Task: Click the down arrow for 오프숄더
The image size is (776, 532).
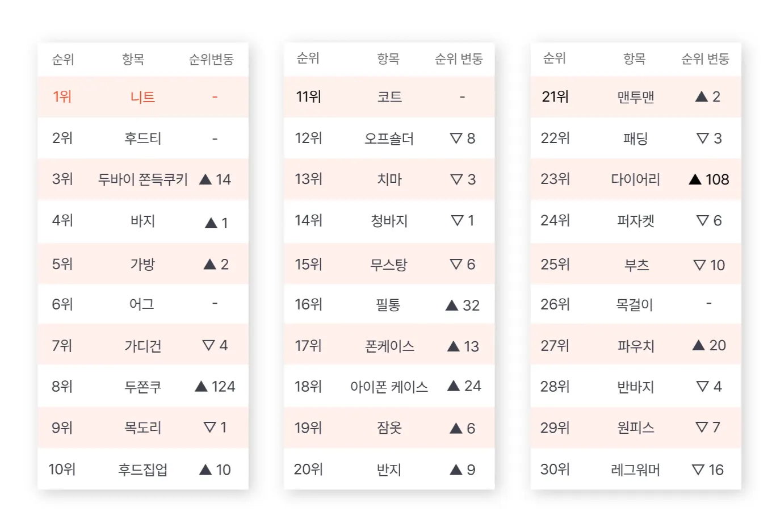Action: click(456, 138)
